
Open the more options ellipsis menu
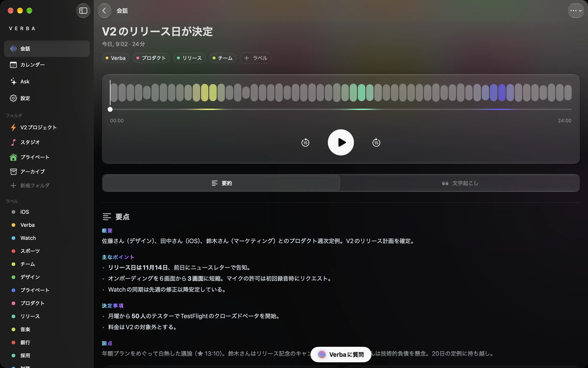point(576,11)
